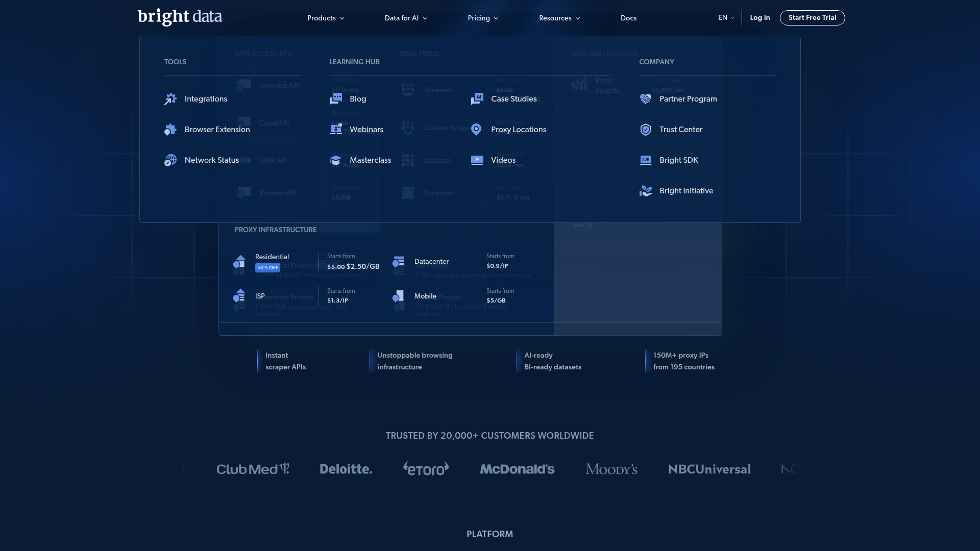
Task: Select the Browser Extension puzzle icon
Action: pyautogui.click(x=171, y=129)
